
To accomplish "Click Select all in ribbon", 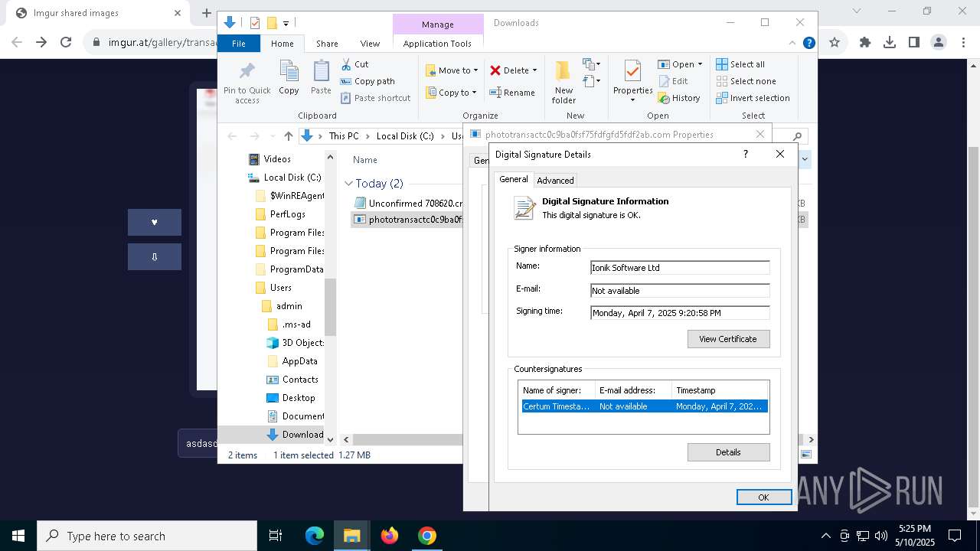I will pos(740,64).
